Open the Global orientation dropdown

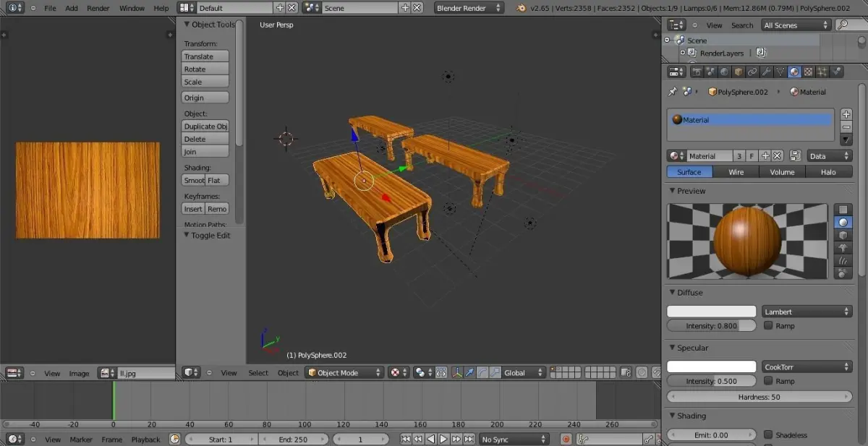point(524,373)
